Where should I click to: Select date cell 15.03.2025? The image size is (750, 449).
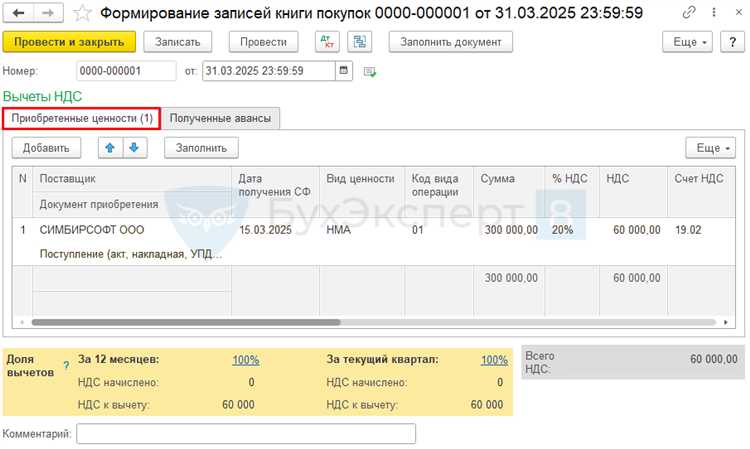click(275, 230)
